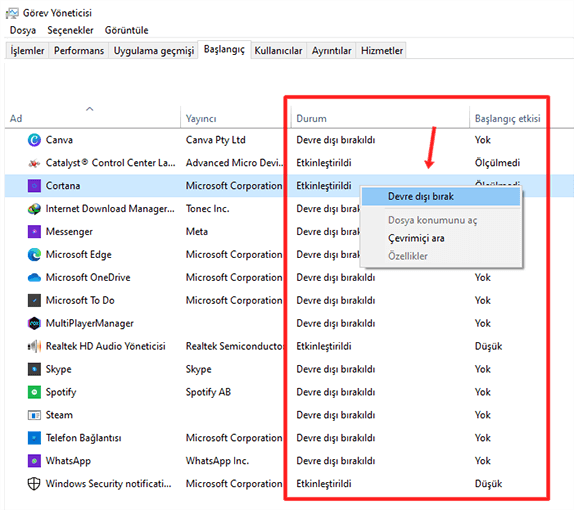Click the Steam app icon
The width and height of the screenshot is (574, 510).
pyautogui.click(x=34, y=415)
